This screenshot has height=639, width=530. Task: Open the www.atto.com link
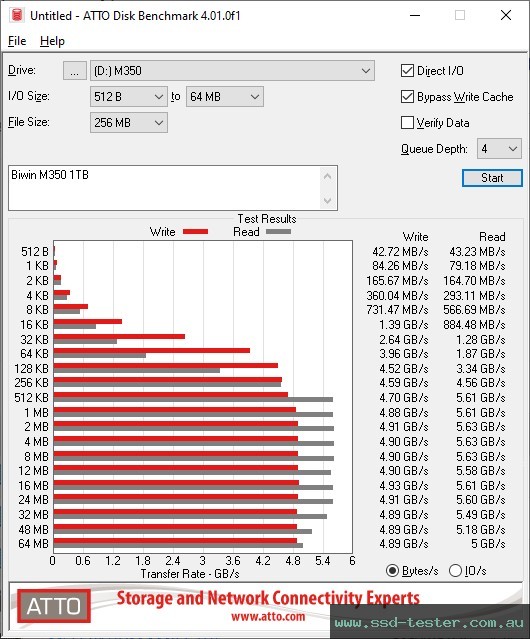click(x=268, y=617)
